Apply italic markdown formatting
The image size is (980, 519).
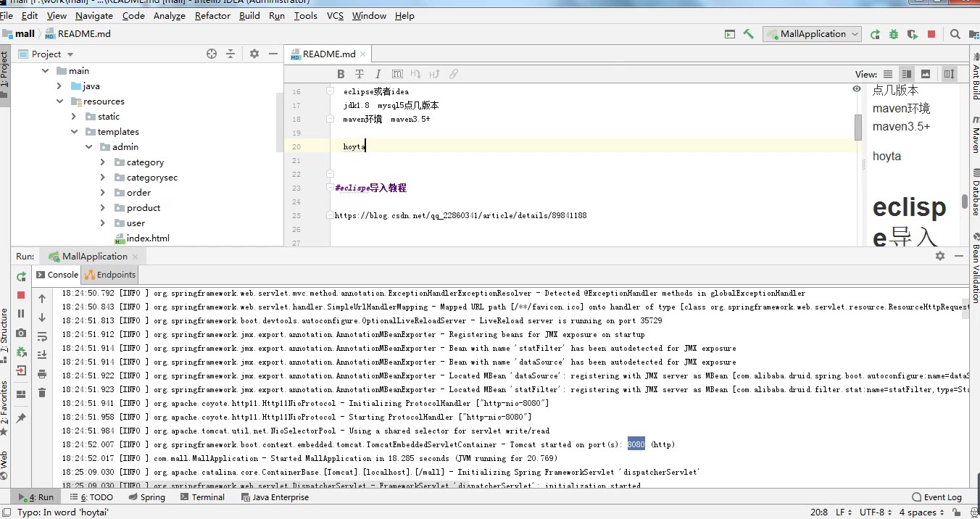click(378, 74)
